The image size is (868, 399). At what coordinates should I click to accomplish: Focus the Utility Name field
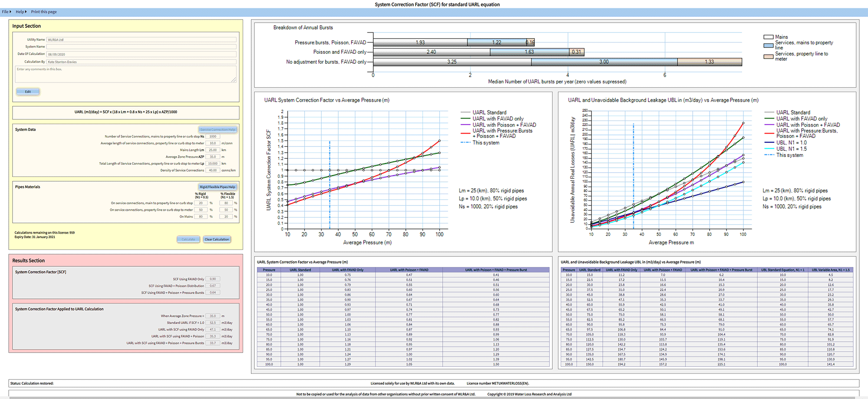(x=141, y=39)
